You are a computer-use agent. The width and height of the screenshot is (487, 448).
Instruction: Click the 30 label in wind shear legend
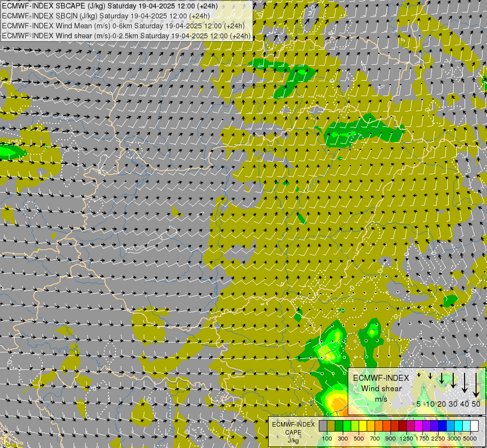453,404
